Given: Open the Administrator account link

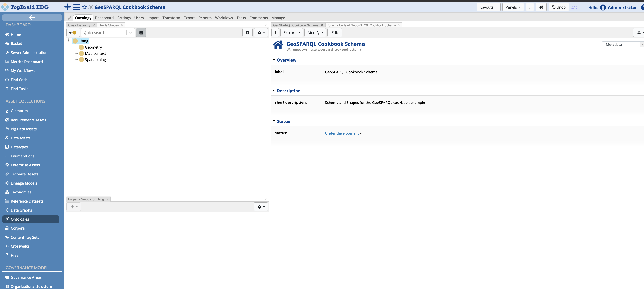Looking at the screenshot, I should point(622,8).
